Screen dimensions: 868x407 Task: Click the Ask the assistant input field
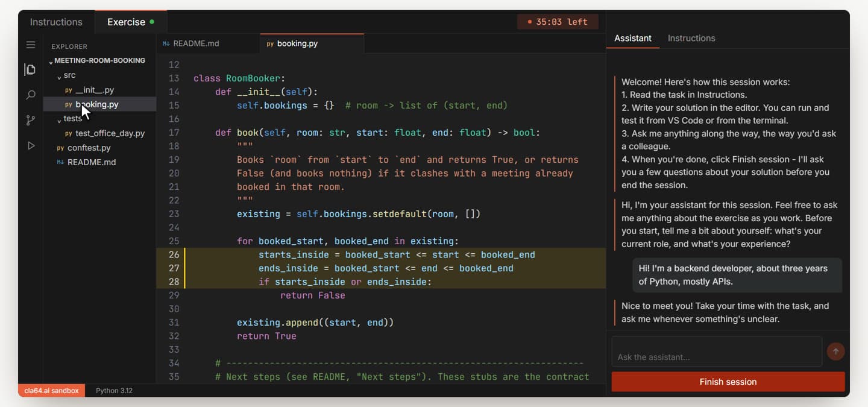tap(717, 352)
